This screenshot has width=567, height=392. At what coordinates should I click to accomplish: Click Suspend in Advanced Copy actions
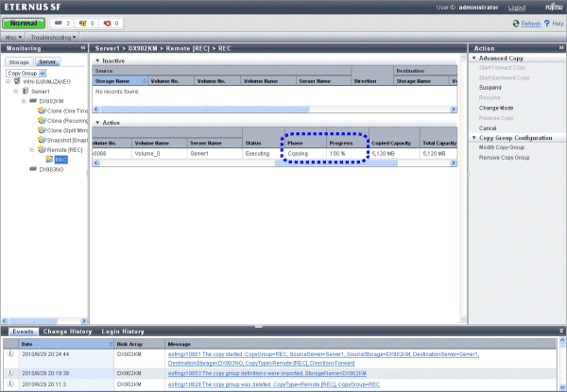pos(490,88)
